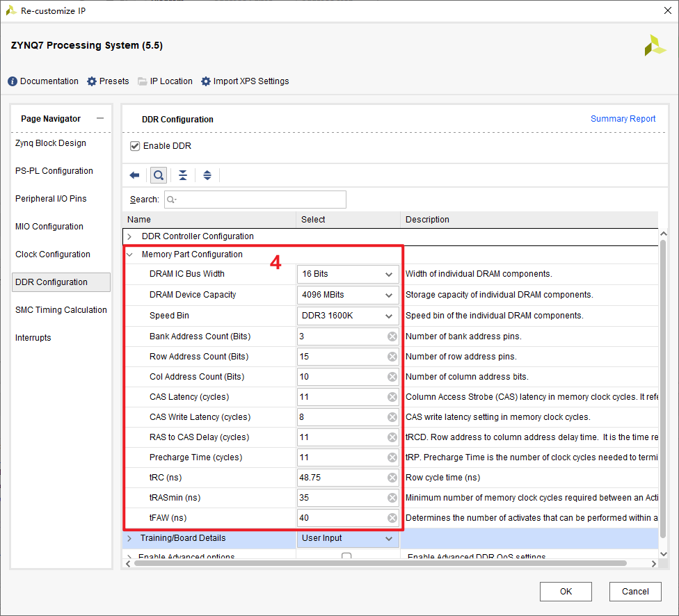Open Import XPS Settings

(x=245, y=81)
